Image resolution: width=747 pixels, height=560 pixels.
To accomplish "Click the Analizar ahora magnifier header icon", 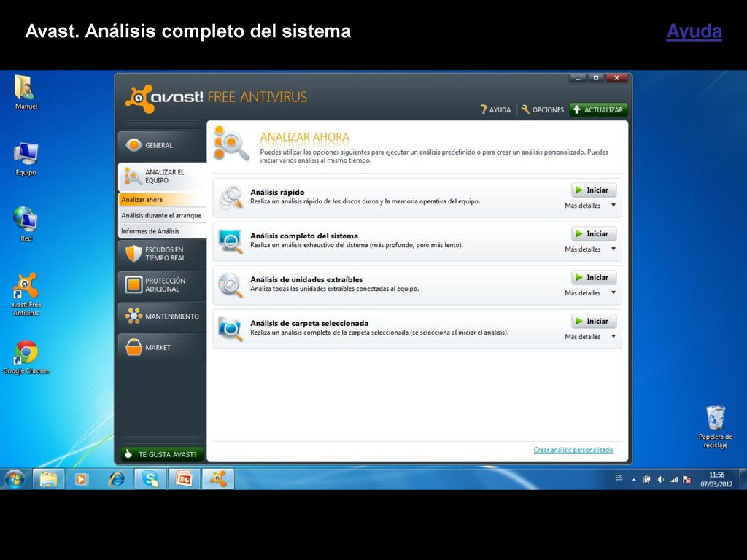I will point(231,144).
